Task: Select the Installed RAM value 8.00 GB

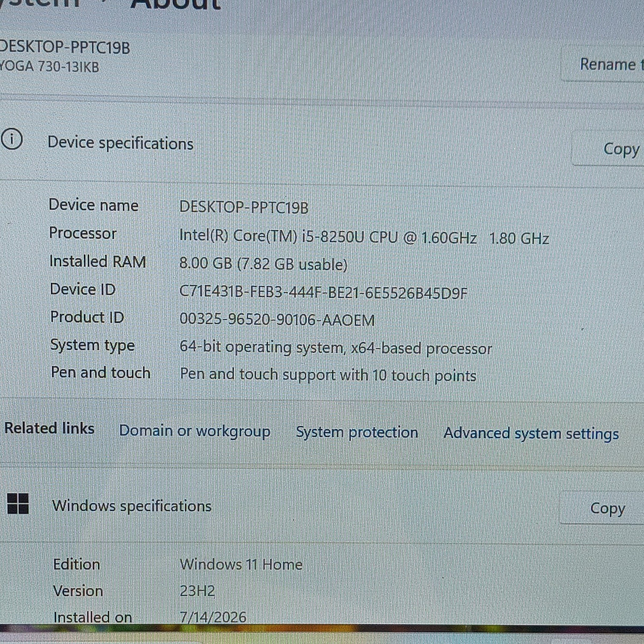Action: 263,264
